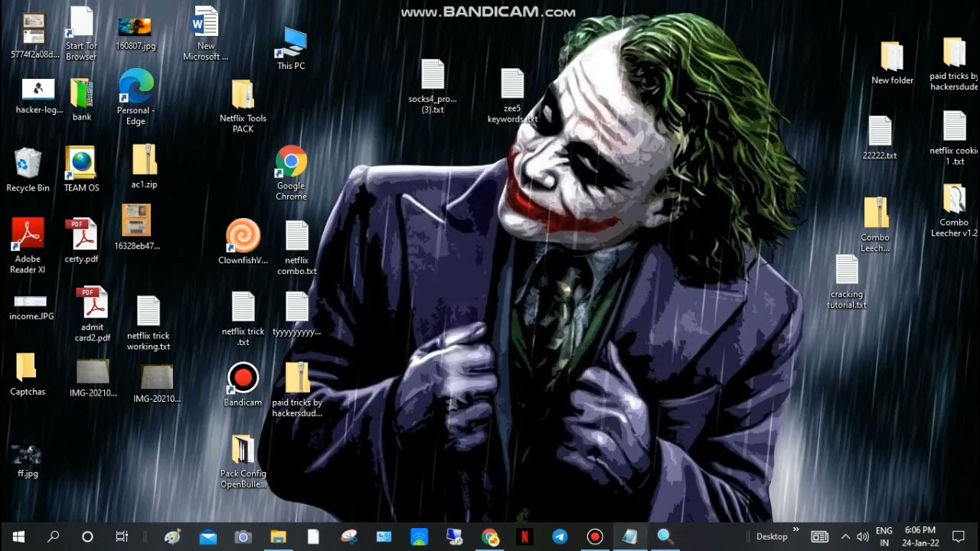Launch TEAM OS desktop icon
980x551 pixels.
click(x=81, y=169)
